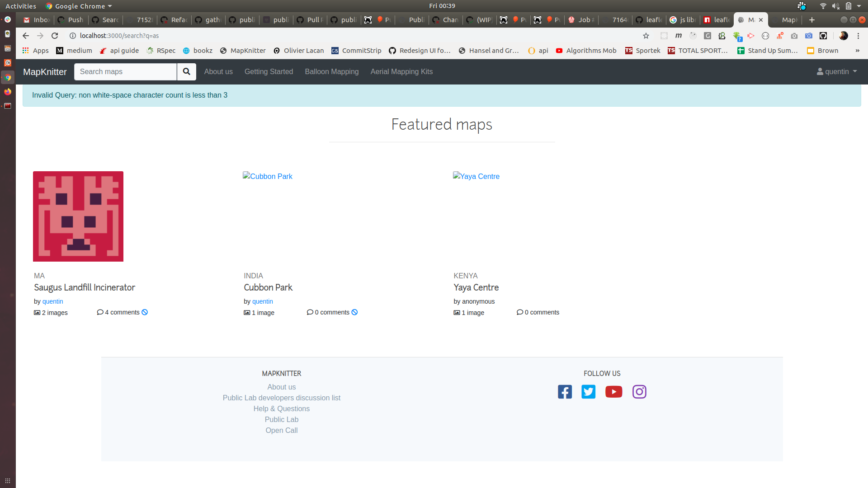Open Public Lab developers discussion list link
868x488 pixels.
pyautogui.click(x=281, y=398)
